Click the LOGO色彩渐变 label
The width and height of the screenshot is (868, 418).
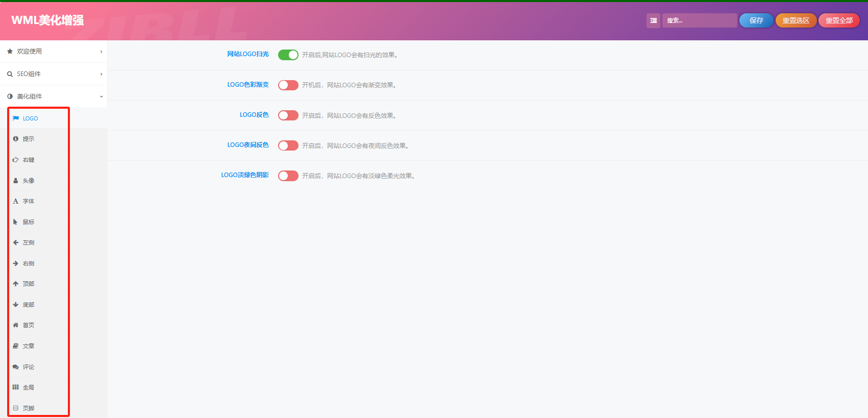248,85
